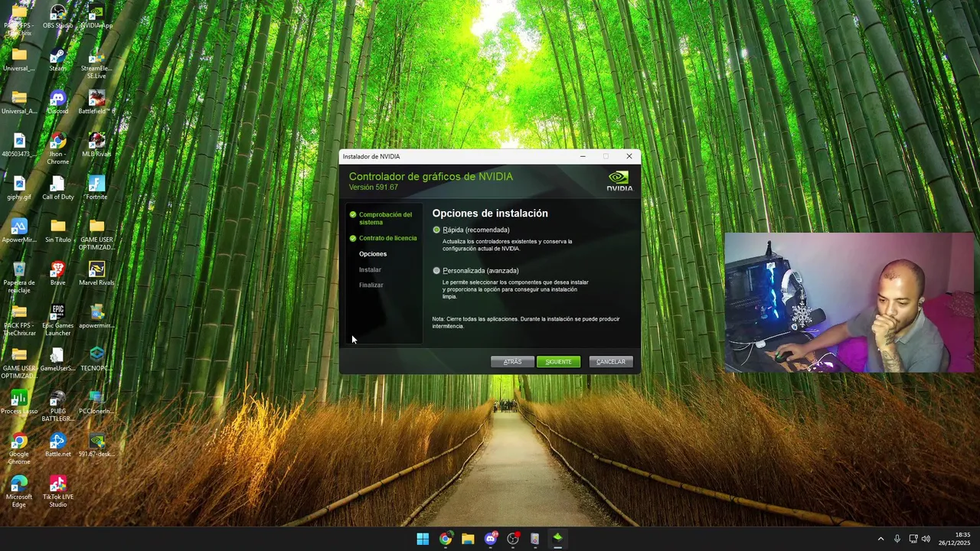Viewport: 980px width, 551px height.
Task: Launch Process Lasso from desktop
Action: 19,403
